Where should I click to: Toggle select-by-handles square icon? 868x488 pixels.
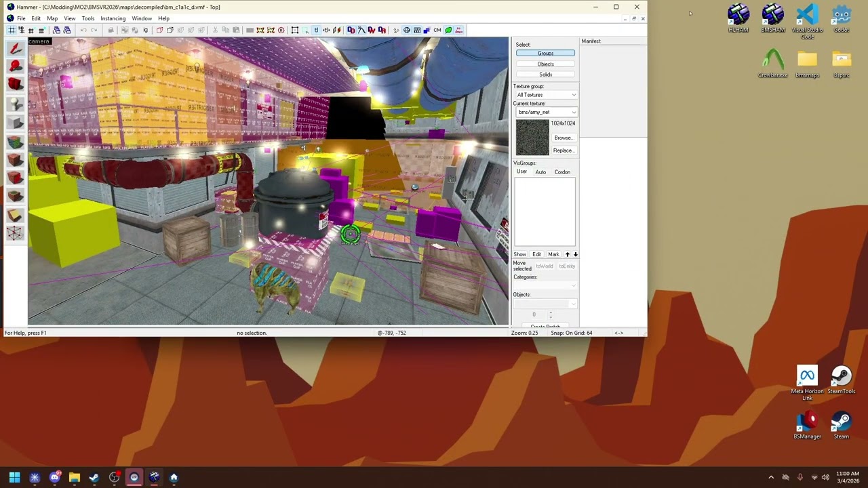[x=295, y=30]
